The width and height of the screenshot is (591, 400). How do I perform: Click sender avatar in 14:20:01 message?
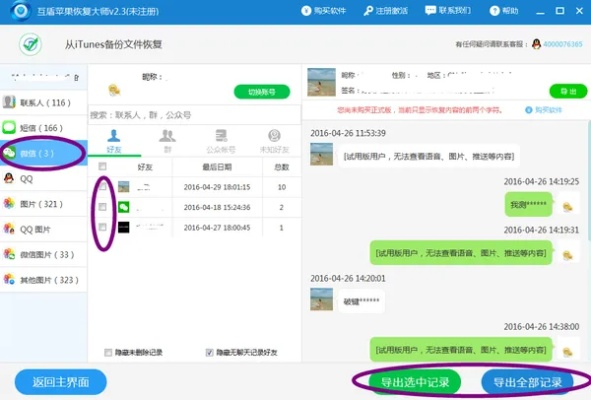point(322,299)
